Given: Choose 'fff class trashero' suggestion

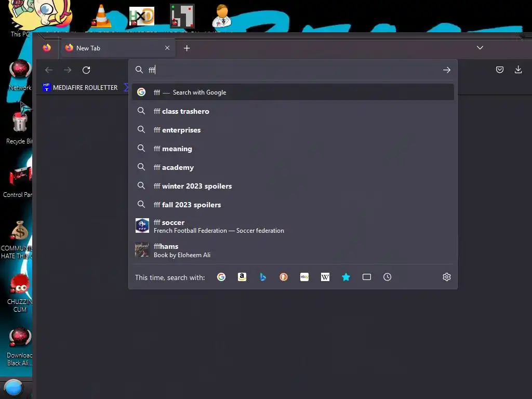Looking at the screenshot, I should pyautogui.click(x=293, y=111).
